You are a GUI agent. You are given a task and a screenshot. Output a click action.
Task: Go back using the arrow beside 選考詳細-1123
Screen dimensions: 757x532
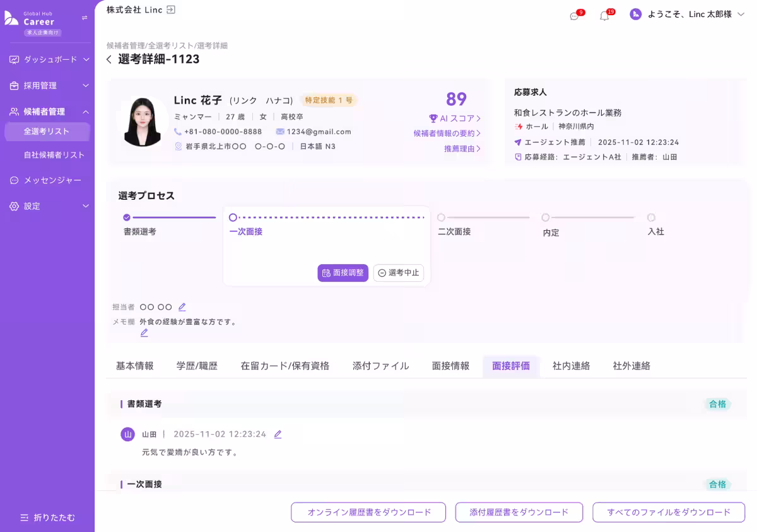(x=109, y=59)
